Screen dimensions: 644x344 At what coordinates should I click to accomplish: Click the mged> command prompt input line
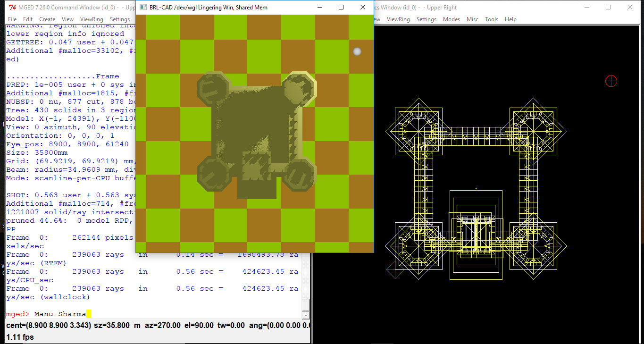(x=153, y=314)
